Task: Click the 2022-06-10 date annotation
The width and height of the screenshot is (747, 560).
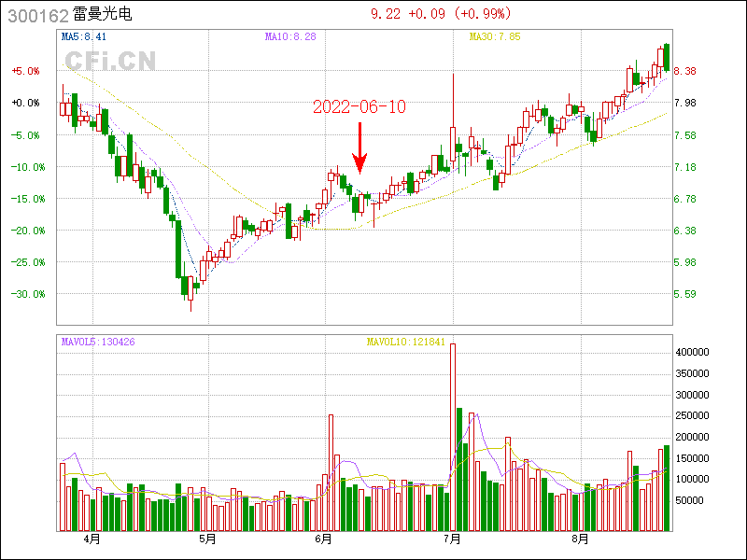Action: tap(359, 107)
